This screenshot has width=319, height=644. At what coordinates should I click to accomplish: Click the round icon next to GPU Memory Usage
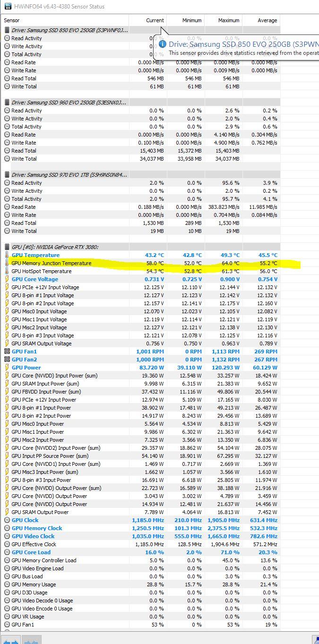(7, 584)
